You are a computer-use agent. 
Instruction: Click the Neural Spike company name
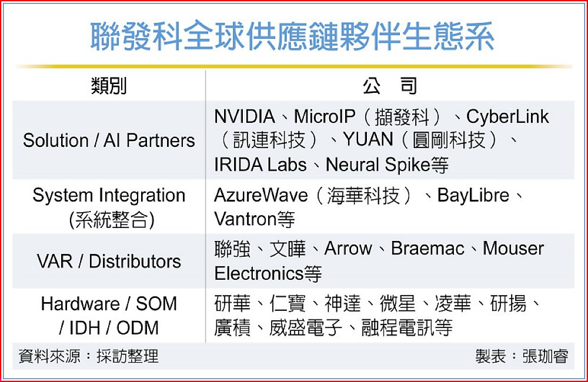(x=377, y=165)
